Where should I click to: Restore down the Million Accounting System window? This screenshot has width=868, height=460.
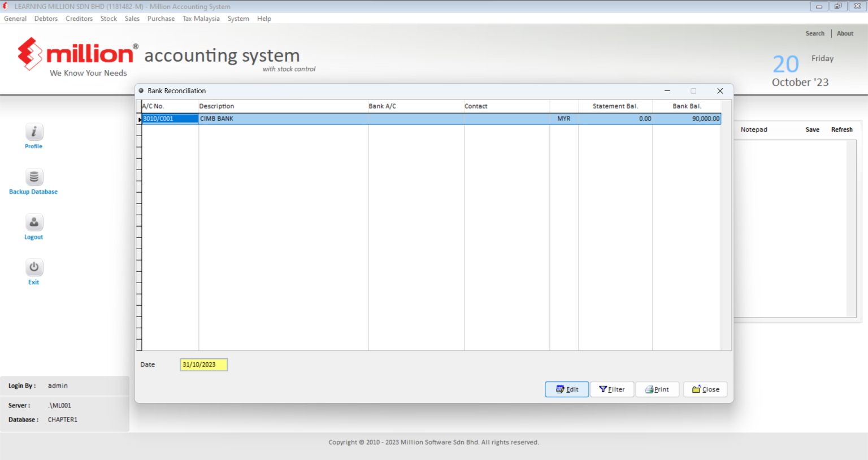tap(838, 6)
